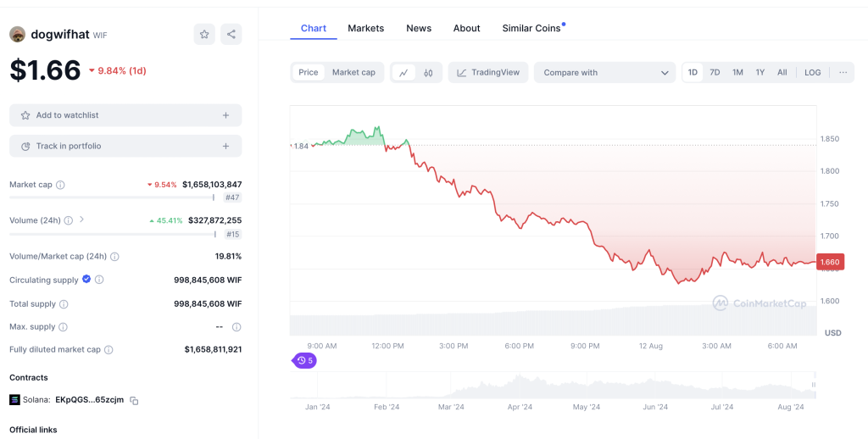Click the 19.81% ratio value
868x439 pixels.
point(228,256)
